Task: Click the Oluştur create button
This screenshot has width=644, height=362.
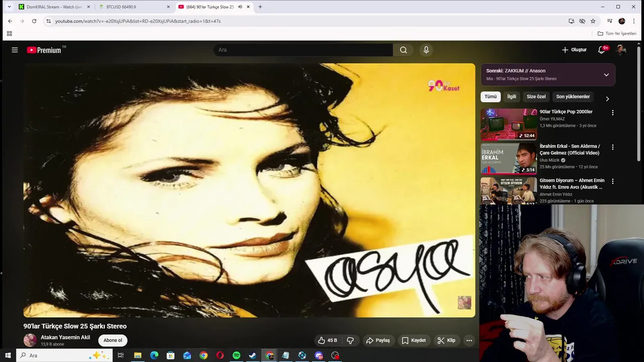Action: pyautogui.click(x=574, y=50)
